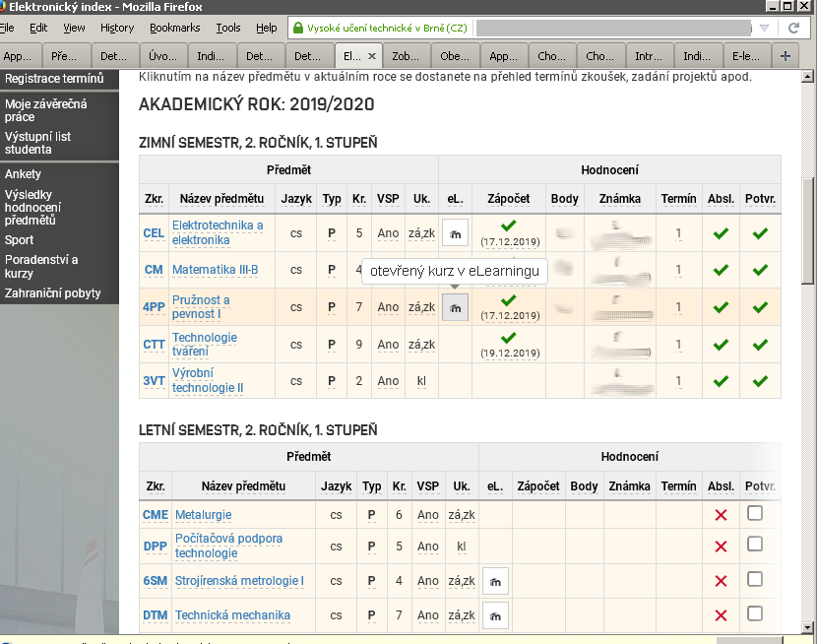
Task: Open new tab with plus icon
Action: pos(786,56)
